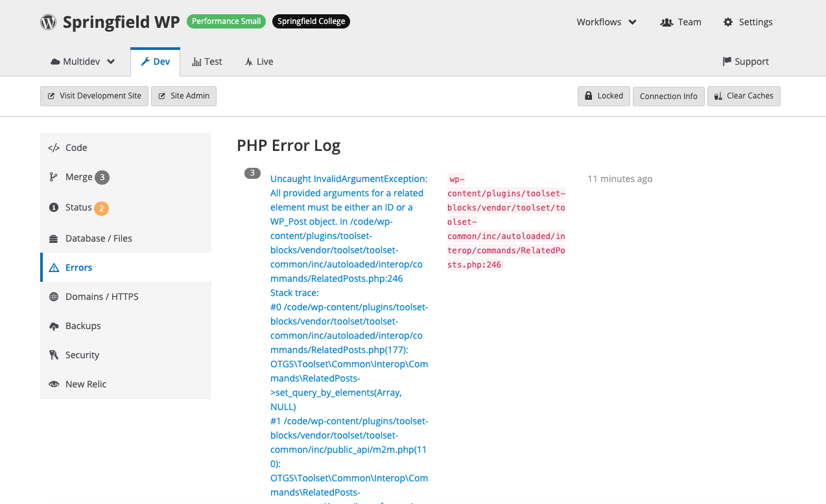
Task: Switch to the Test environment tab
Action: [x=207, y=62]
